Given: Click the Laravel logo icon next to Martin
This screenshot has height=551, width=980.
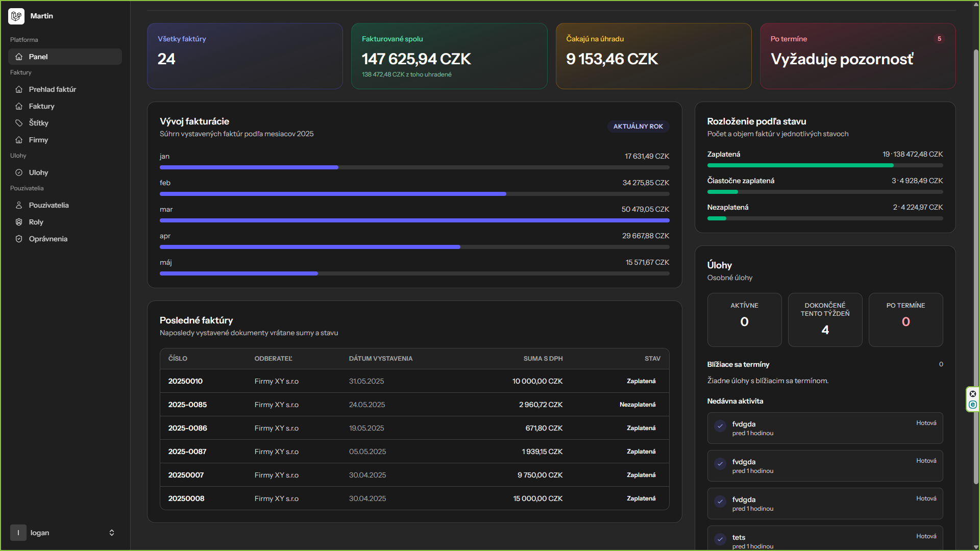Looking at the screenshot, I should [16, 16].
